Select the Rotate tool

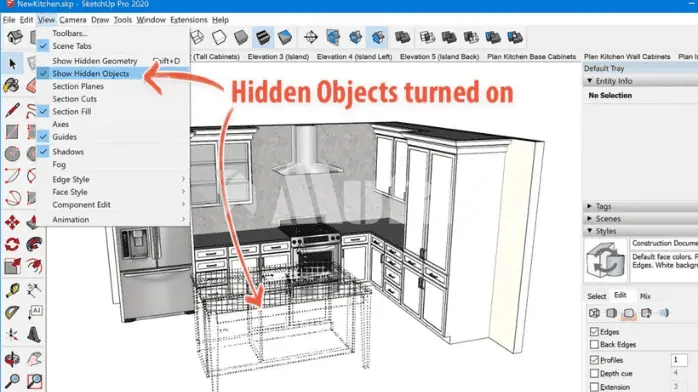click(12, 244)
